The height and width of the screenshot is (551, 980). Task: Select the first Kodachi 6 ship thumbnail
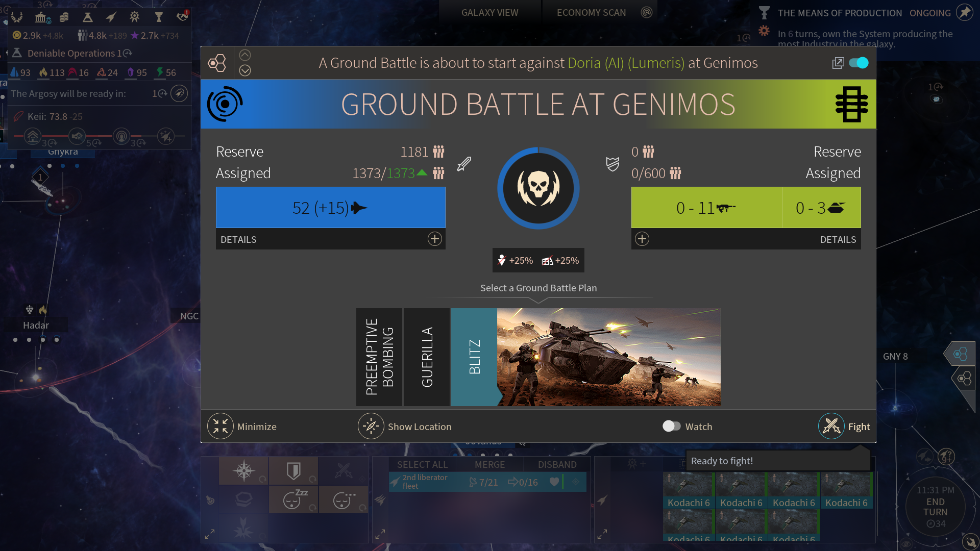tap(688, 490)
